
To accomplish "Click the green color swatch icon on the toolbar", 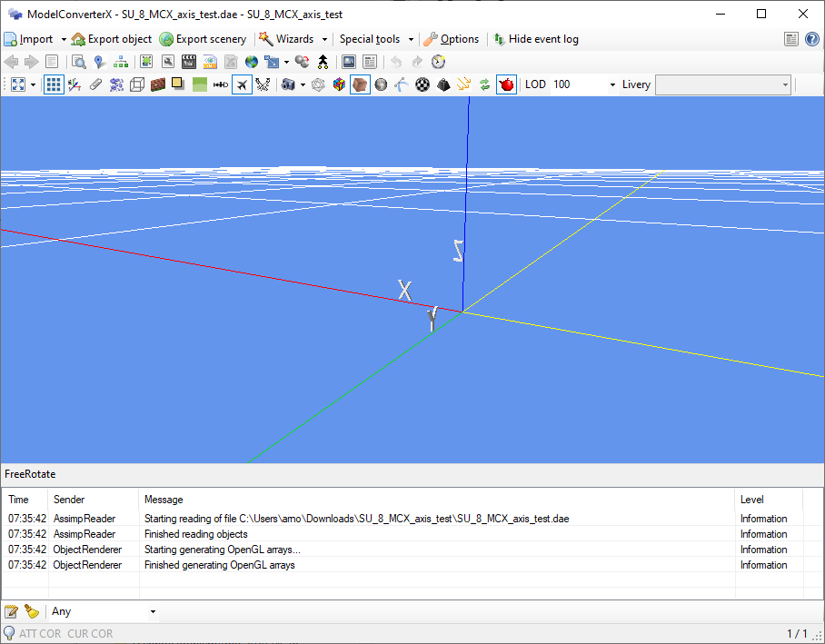I will 199,84.
